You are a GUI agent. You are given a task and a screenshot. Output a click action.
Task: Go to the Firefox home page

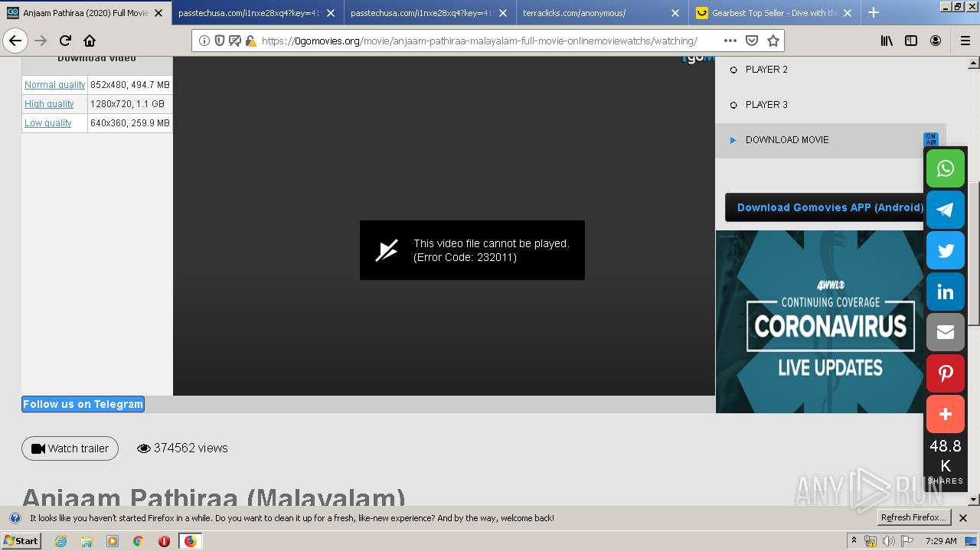coord(90,41)
